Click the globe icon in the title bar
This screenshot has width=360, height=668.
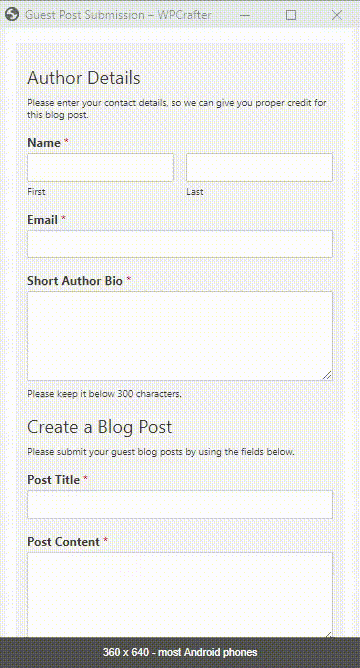[x=12, y=15]
